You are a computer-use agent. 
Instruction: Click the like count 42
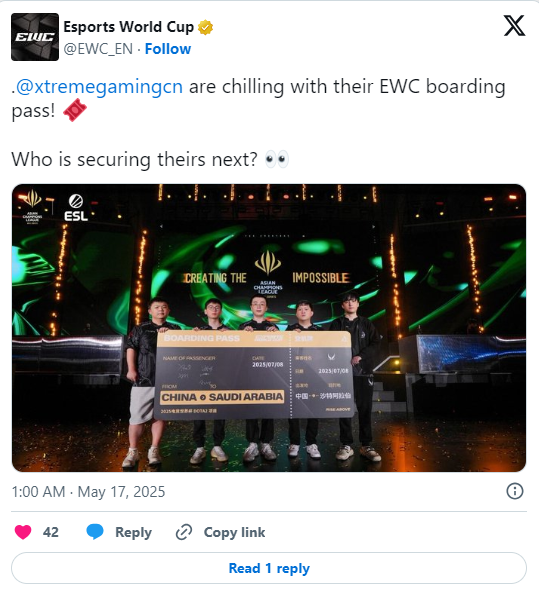(51, 532)
